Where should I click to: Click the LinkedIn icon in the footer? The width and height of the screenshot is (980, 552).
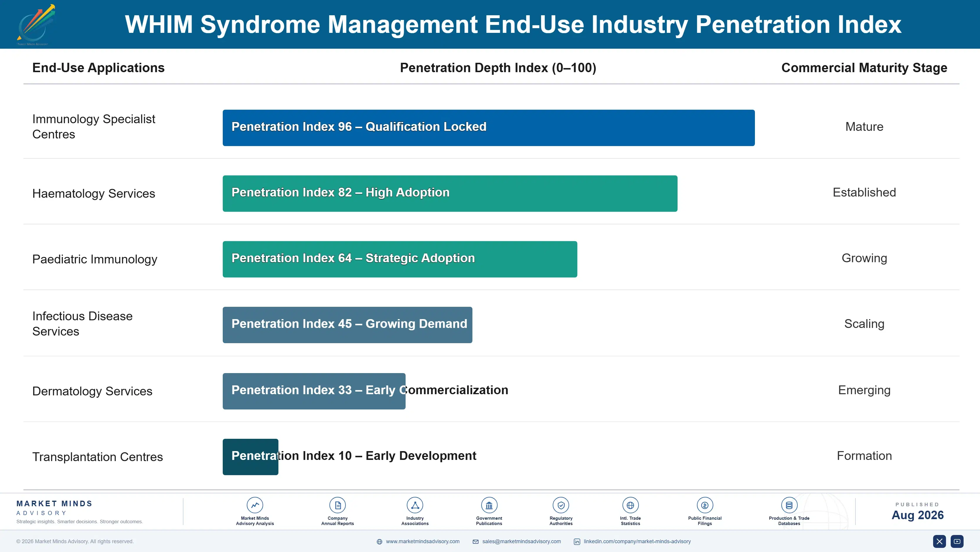click(x=577, y=542)
